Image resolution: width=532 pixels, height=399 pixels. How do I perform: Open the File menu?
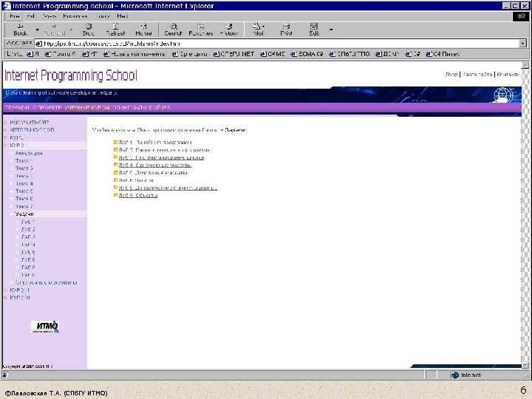click(15, 16)
